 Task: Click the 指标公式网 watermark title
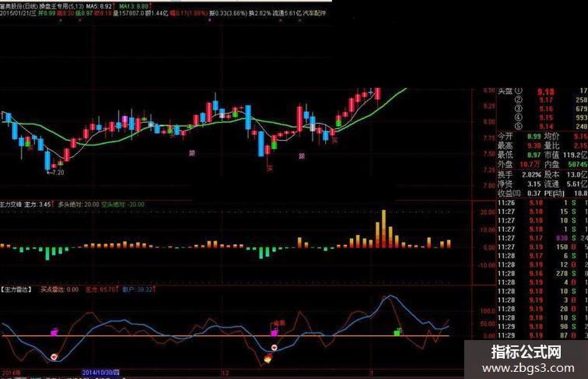pyautogui.click(x=526, y=352)
